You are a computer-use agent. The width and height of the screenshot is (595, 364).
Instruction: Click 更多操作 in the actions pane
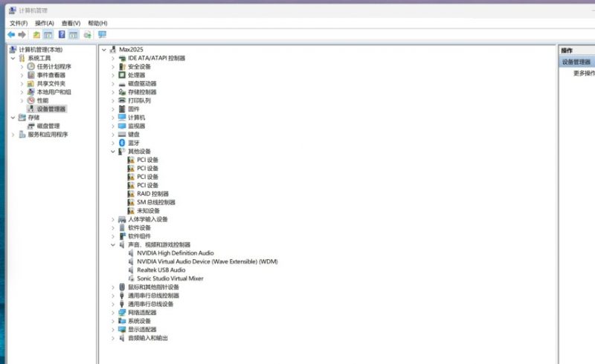click(583, 74)
